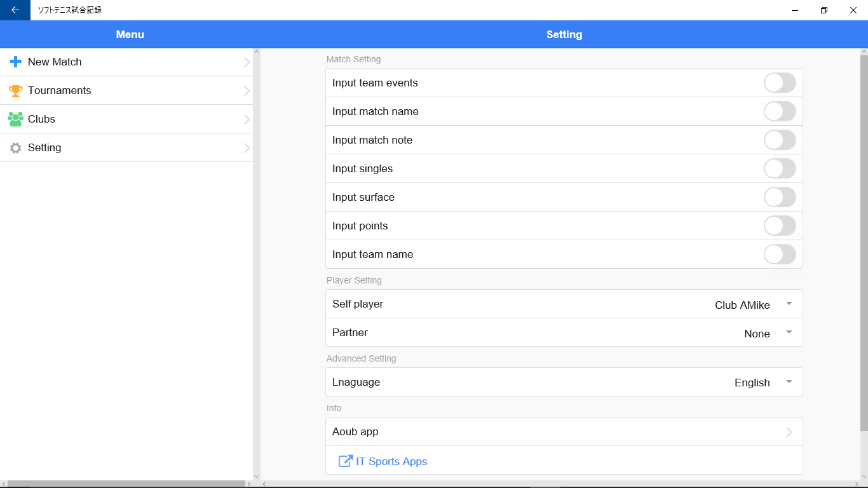Click the Club AMike selected value
This screenshot has height=488, width=868.
[742, 305]
